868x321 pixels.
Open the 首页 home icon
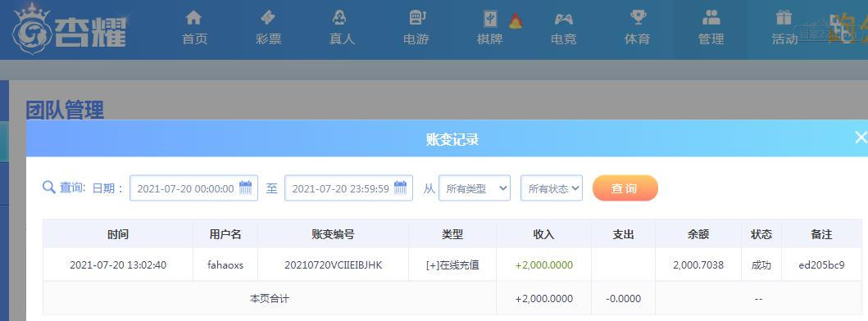click(x=193, y=18)
